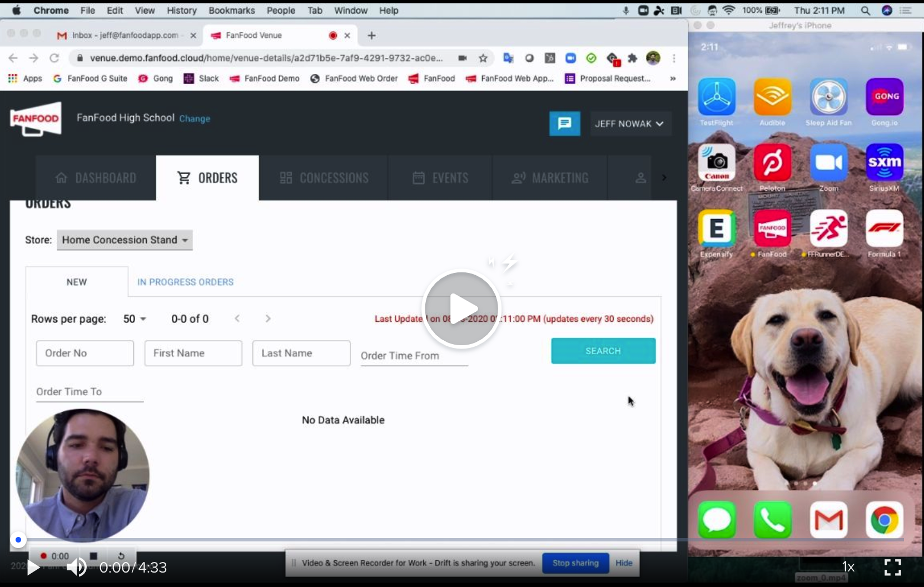This screenshot has width=924, height=587.
Task: Select the ORDERS tab
Action: coord(207,178)
